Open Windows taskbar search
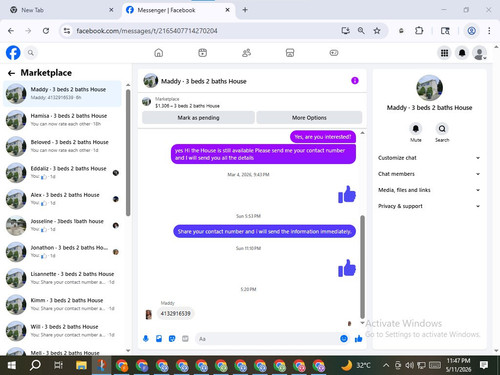 pos(35,365)
